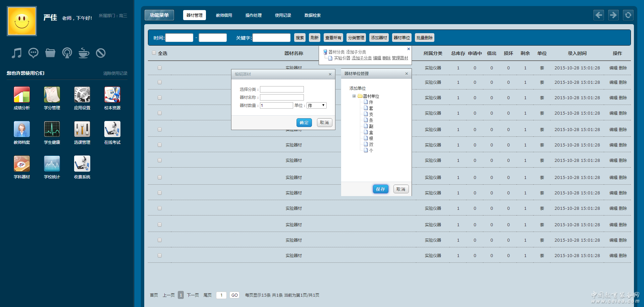Click the music note icon
This screenshot has width=644, height=307.
16,53
